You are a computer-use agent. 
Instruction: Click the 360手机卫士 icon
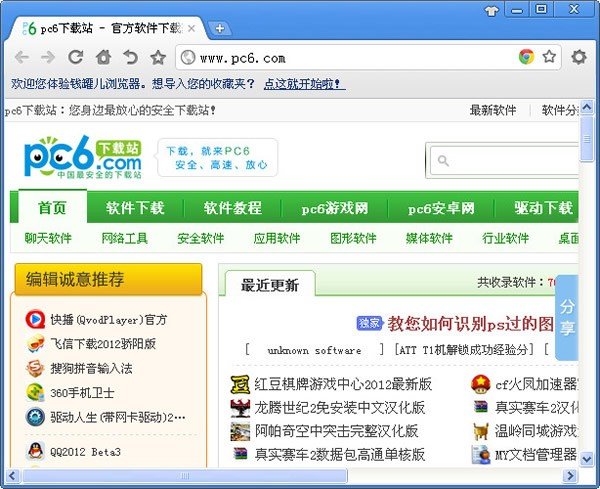click(34, 392)
